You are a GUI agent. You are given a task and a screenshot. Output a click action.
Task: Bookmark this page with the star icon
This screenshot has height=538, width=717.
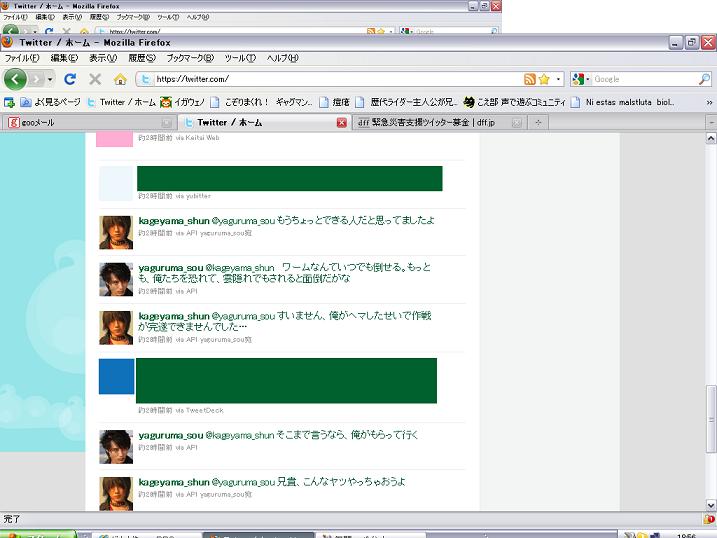point(544,79)
